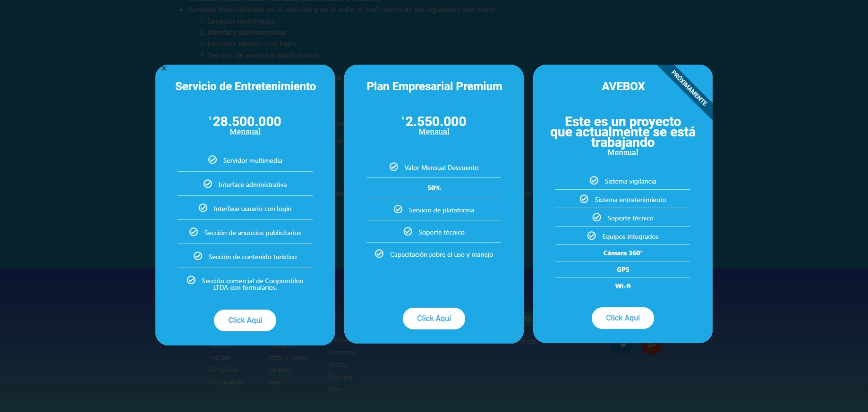Click the check icon beside Valor Mensual Descuento
The width and height of the screenshot is (868, 412).
pyautogui.click(x=394, y=167)
